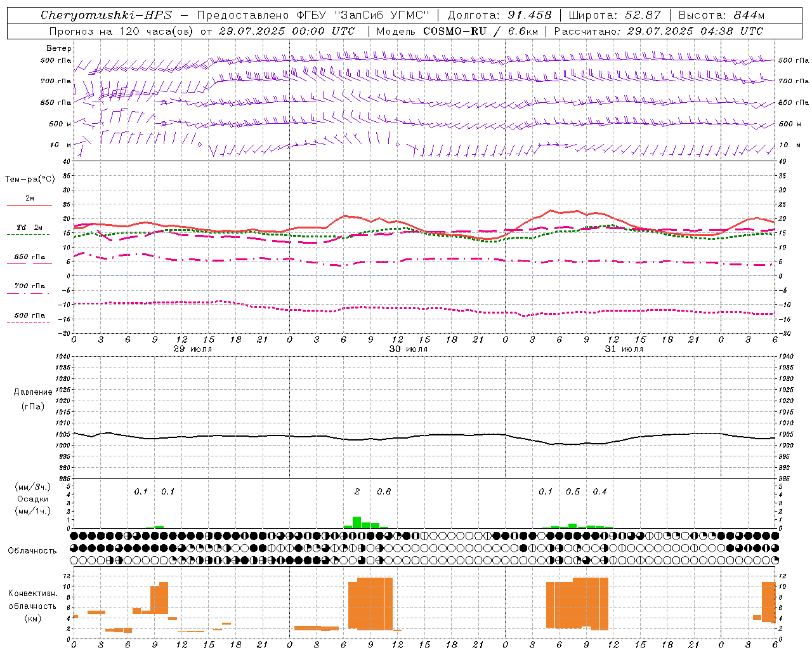Screen dimensions: 812x650
Task: Click the Облачность cloud cover label
Action: [32, 551]
